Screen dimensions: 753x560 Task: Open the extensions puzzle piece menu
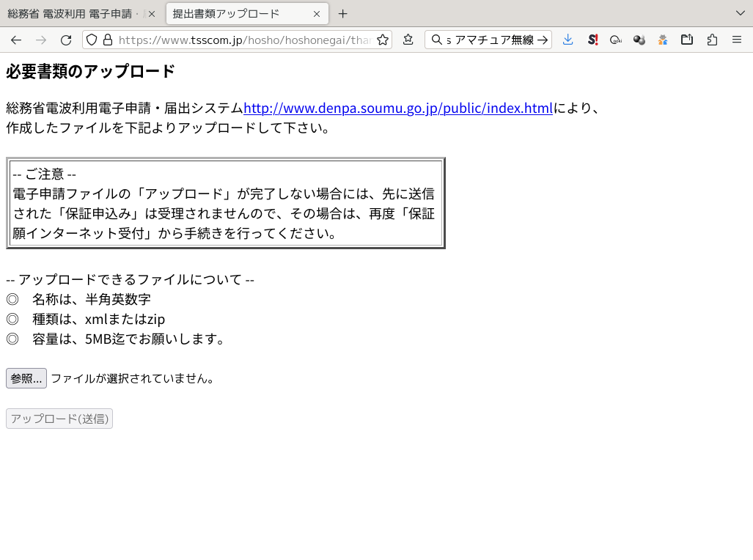tap(712, 40)
